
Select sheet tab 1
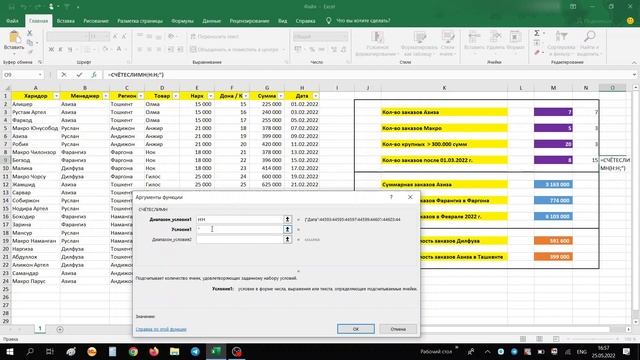coord(40,329)
